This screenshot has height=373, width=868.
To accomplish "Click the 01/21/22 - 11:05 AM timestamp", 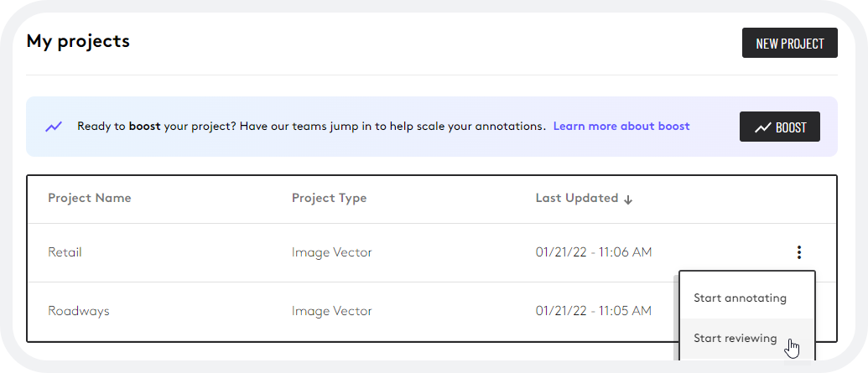I will (x=594, y=311).
